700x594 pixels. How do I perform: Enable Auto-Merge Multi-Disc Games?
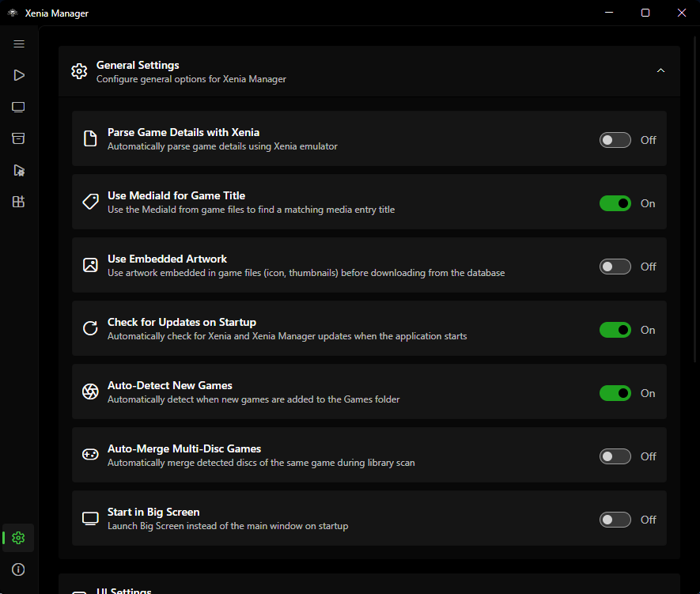click(x=615, y=456)
